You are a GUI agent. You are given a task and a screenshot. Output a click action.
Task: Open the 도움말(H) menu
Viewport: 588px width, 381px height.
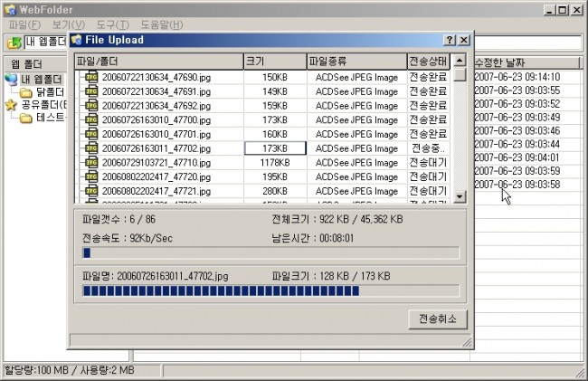[161, 24]
